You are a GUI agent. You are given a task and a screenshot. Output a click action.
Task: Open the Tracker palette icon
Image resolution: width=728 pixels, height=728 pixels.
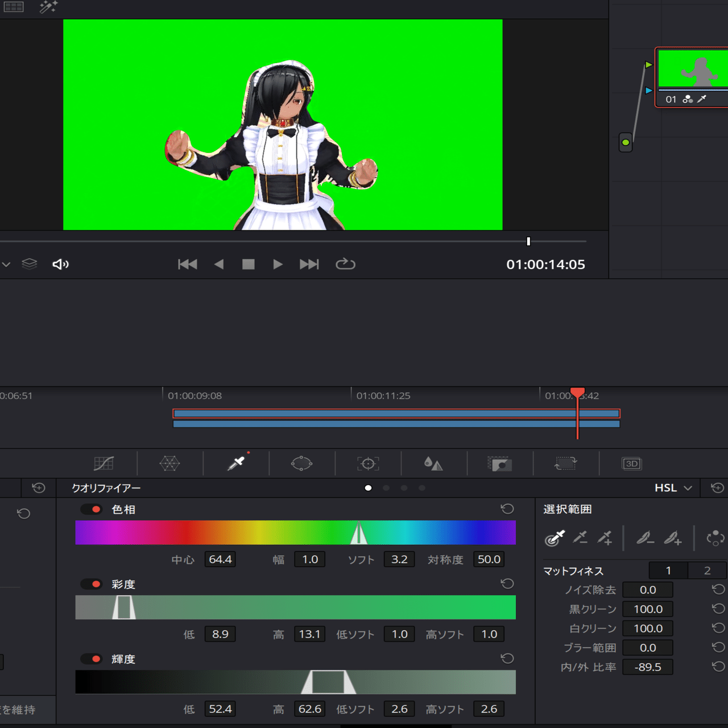point(368,464)
